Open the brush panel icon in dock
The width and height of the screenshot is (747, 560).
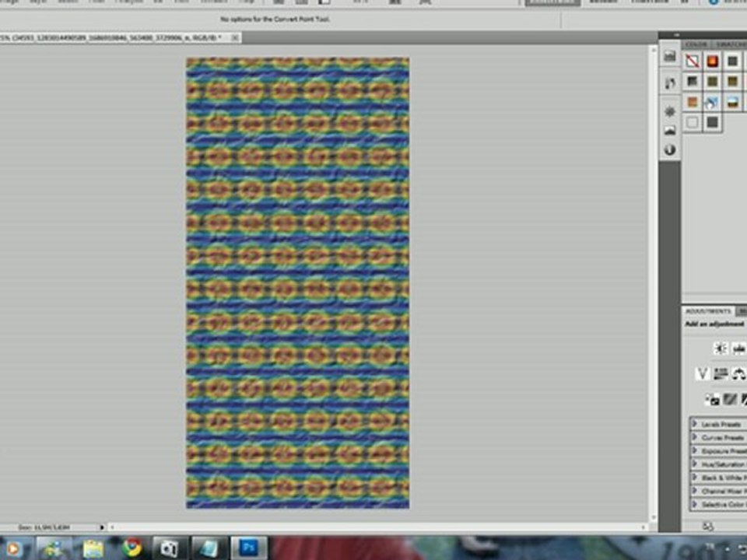670,83
